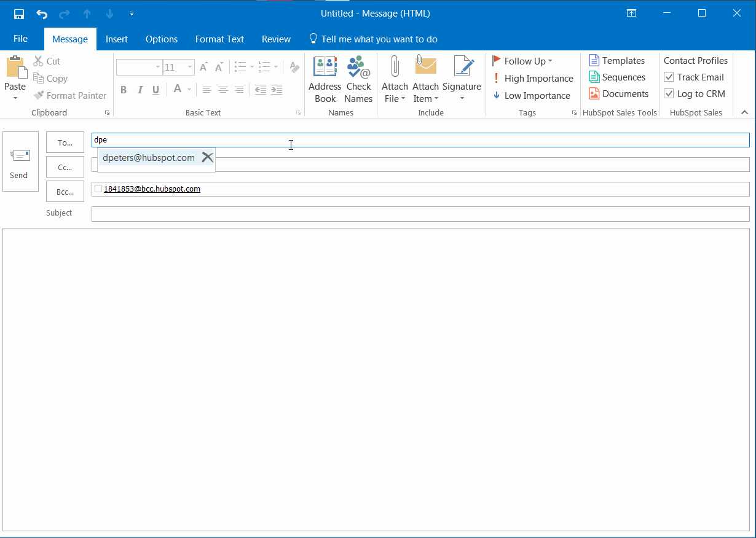Click the Save icon in the title bar
The image size is (756, 538).
(x=19, y=14)
